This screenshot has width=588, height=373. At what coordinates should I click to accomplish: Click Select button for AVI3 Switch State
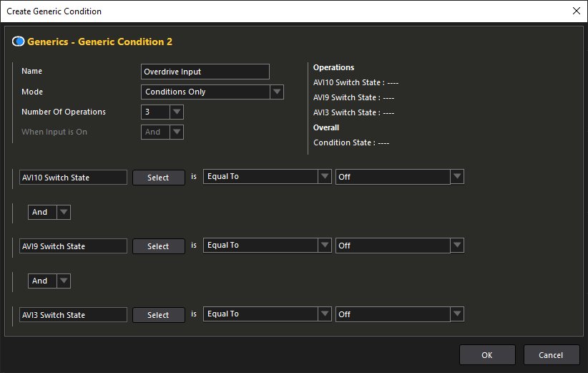point(159,315)
